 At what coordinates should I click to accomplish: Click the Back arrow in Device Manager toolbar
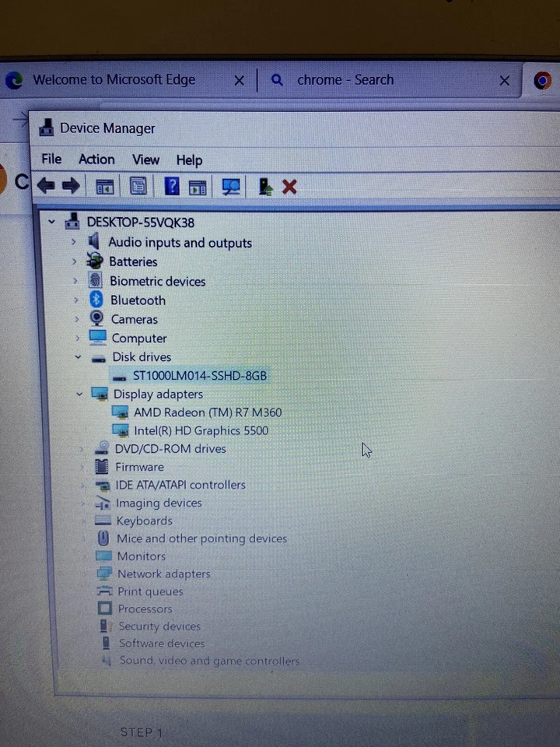(x=46, y=186)
